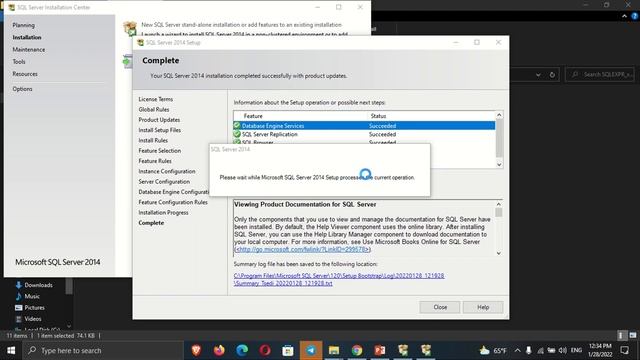Open Pictures in File Explorer navigation pane
640x360 pixels.
(x=34, y=307)
